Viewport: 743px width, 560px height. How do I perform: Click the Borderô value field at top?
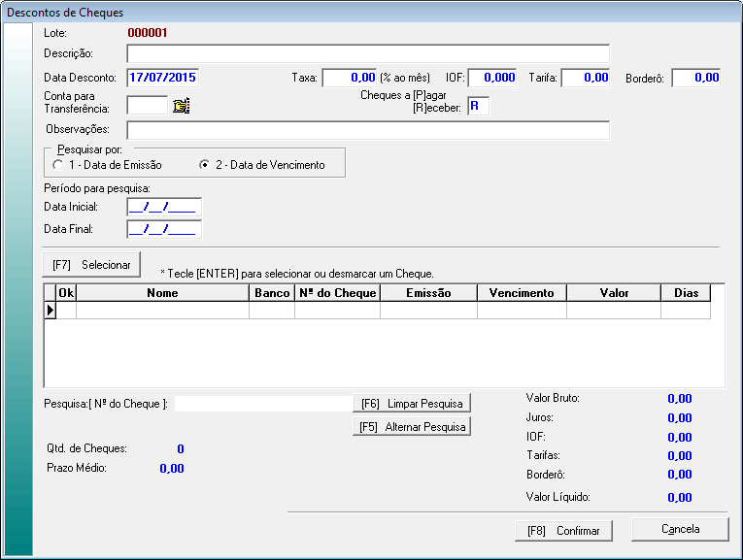tap(696, 78)
